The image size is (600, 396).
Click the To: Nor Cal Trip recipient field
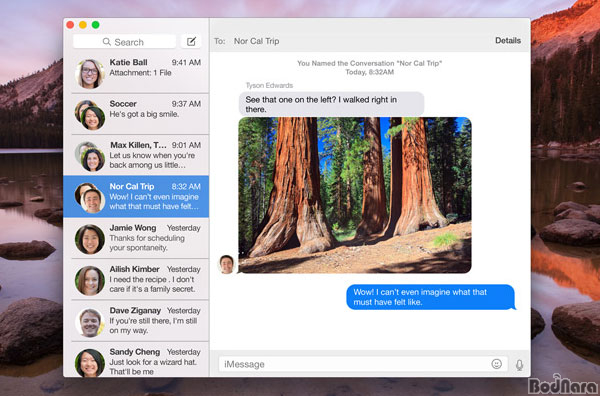pos(256,41)
